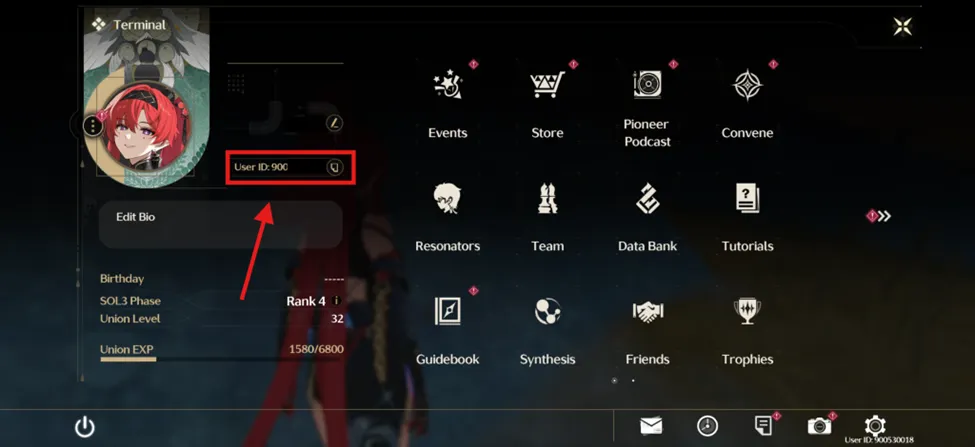This screenshot has width=975, height=447.
Task: Go to next page with double-chevron arrow
Action: click(884, 216)
